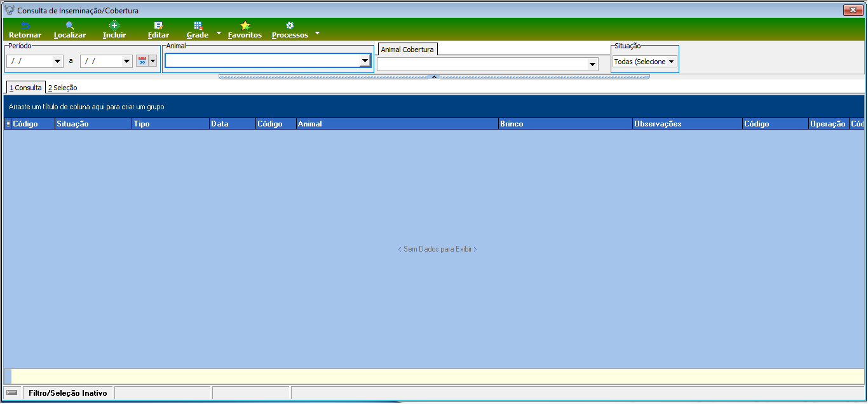Sort by the Animal column header

397,124
